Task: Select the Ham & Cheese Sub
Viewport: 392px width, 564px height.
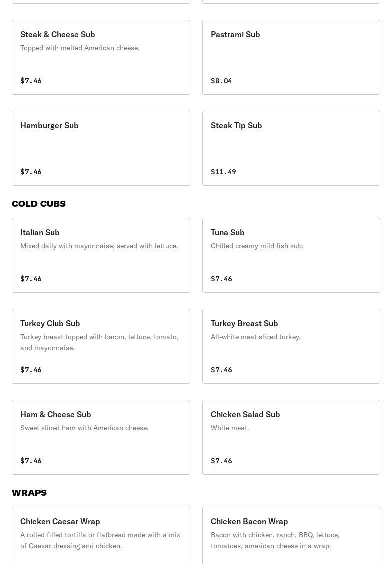Action: click(x=101, y=437)
